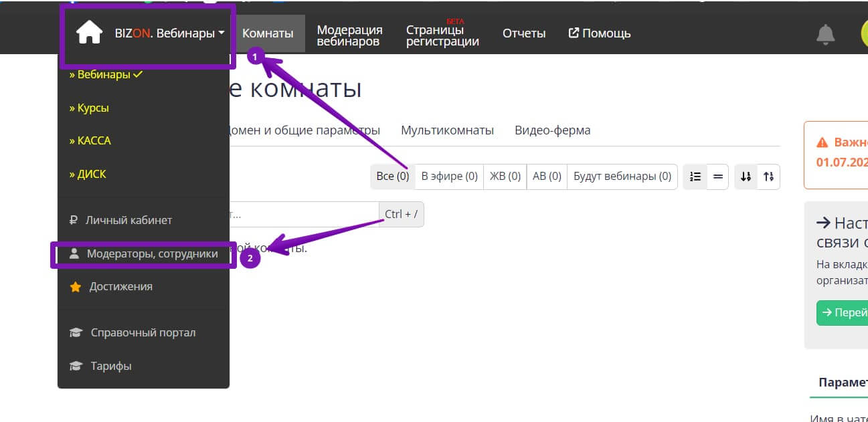Image resolution: width=868 pixels, height=422 pixels.
Task: Filter rooms by ЖВ (0)
Action: 505,177
